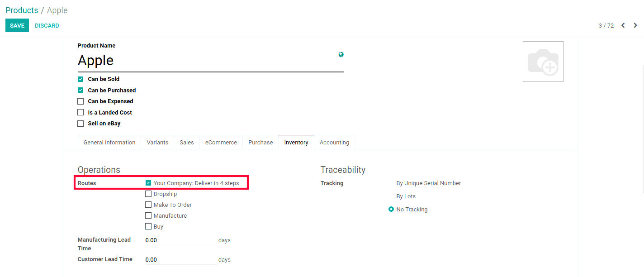Enable Is a Landed Cost checkbox
Viewport: 644px width, 277px height.
(x=80, y=112)
